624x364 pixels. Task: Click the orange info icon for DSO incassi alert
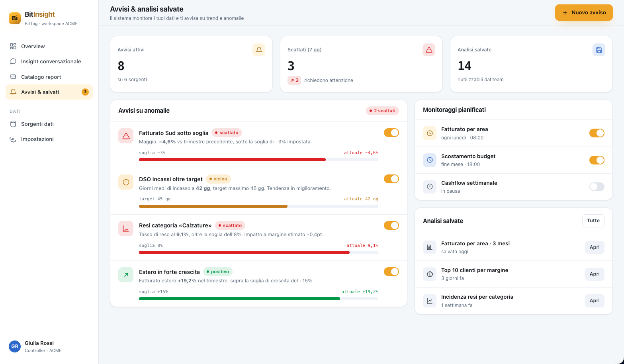coord(126,182)
